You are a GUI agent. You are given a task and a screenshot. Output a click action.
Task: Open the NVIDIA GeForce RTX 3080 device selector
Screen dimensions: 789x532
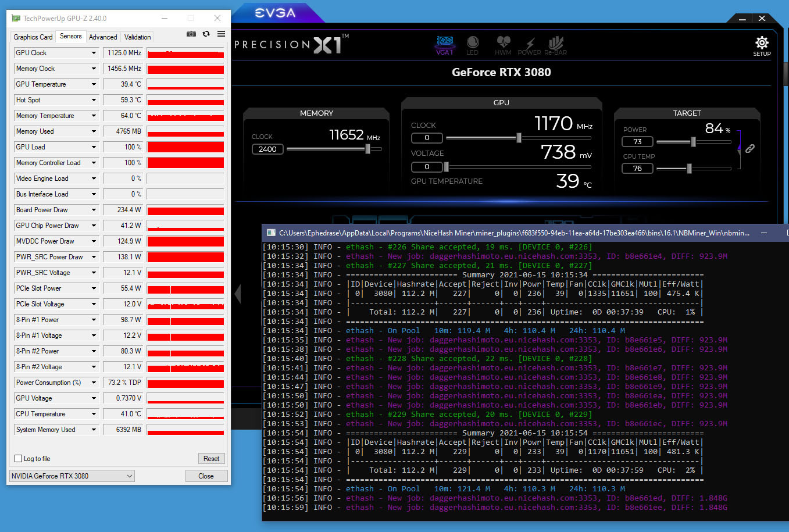click(x=72, y=476)
